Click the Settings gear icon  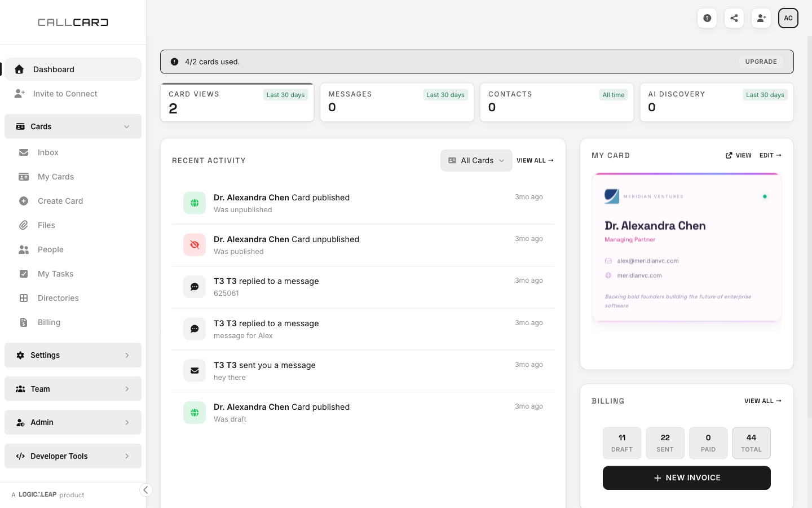20,355
